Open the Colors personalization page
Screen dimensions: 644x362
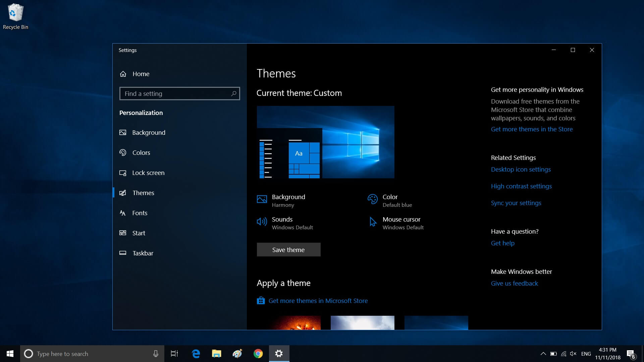(x=180, y=153)
